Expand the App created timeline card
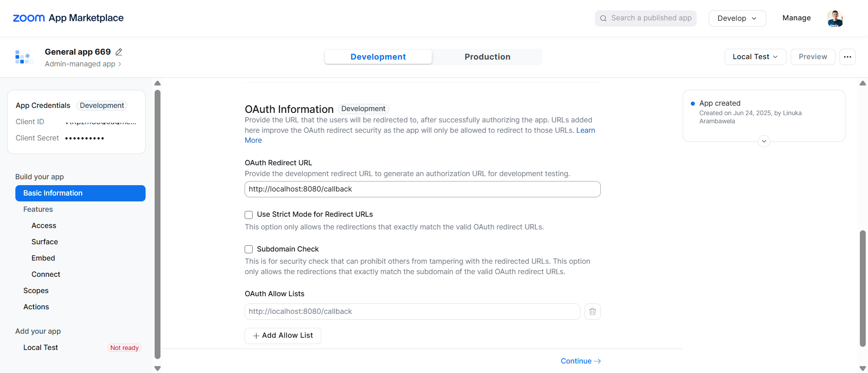The width and height of the screenshot is (868, 373). [764, 141]
